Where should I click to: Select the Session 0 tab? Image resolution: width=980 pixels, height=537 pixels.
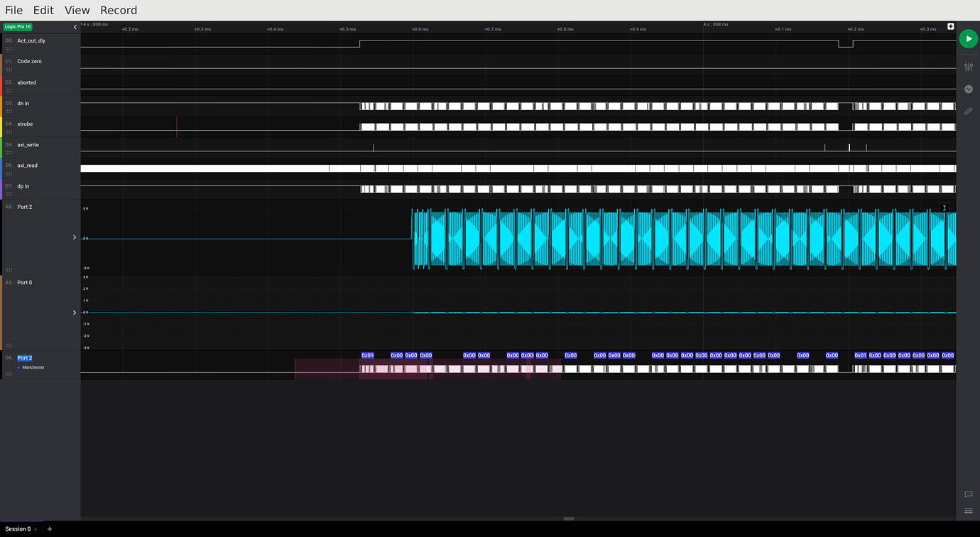pyautogui.click(x=18, y=528)
